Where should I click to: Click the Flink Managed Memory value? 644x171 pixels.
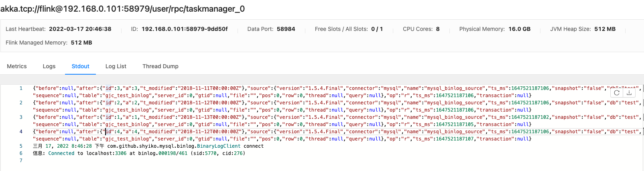click(x=81, y=43)
